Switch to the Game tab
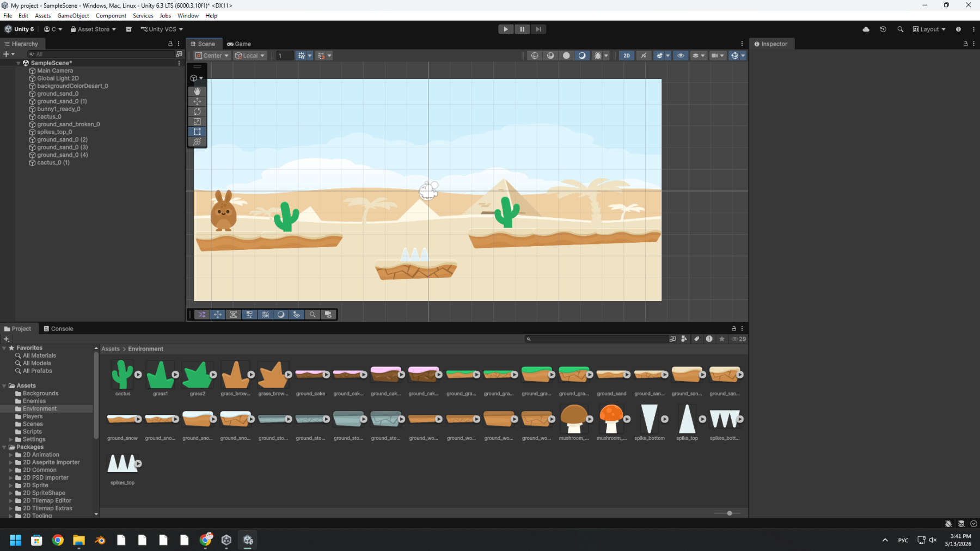Screen dimensions: 980x551 coord(239,44)
